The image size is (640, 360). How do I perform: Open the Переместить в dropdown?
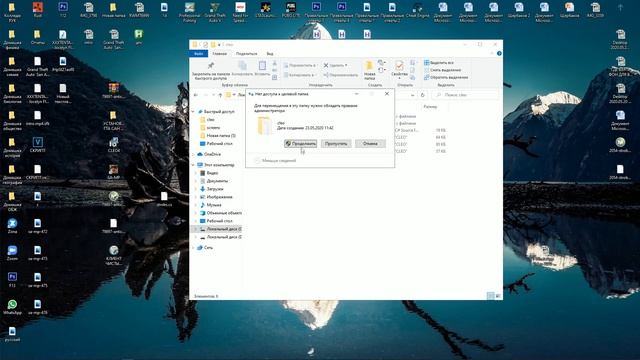(300, 65)
